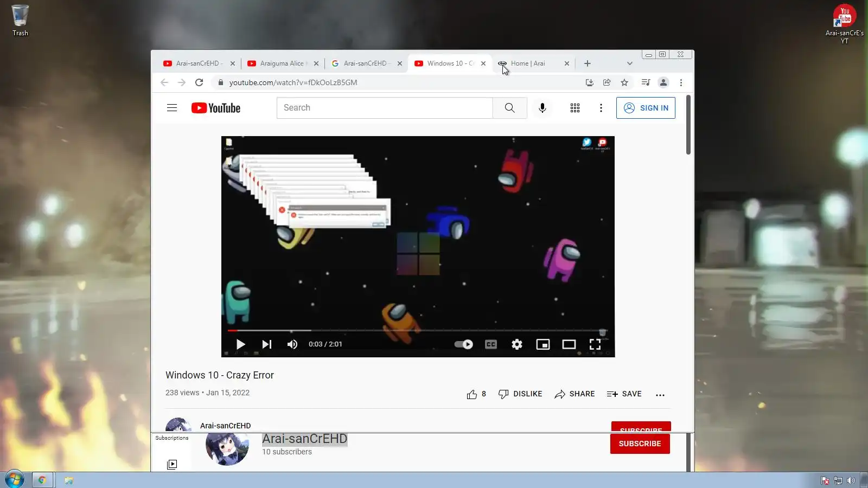Click the search magnifier button
Image resolution: width=868 pixels, height=488 pixels.
point(510,108)
